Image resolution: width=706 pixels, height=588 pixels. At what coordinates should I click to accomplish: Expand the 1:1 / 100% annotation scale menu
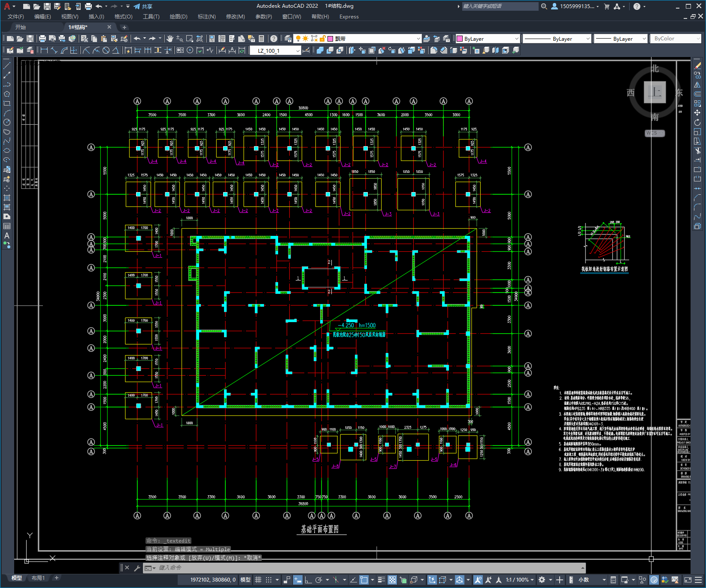(x=520, y=580)
